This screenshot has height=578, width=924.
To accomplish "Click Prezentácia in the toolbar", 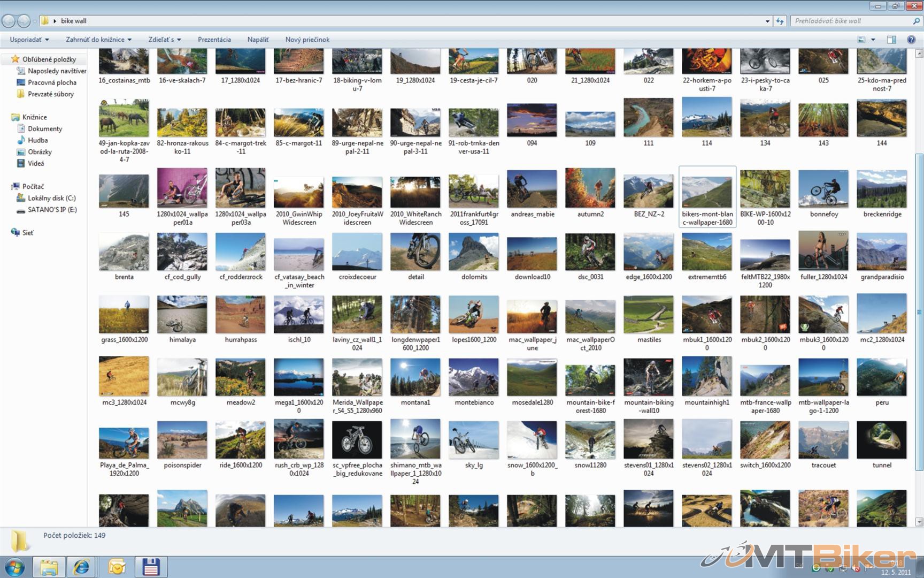I will [x=214, y=40].
